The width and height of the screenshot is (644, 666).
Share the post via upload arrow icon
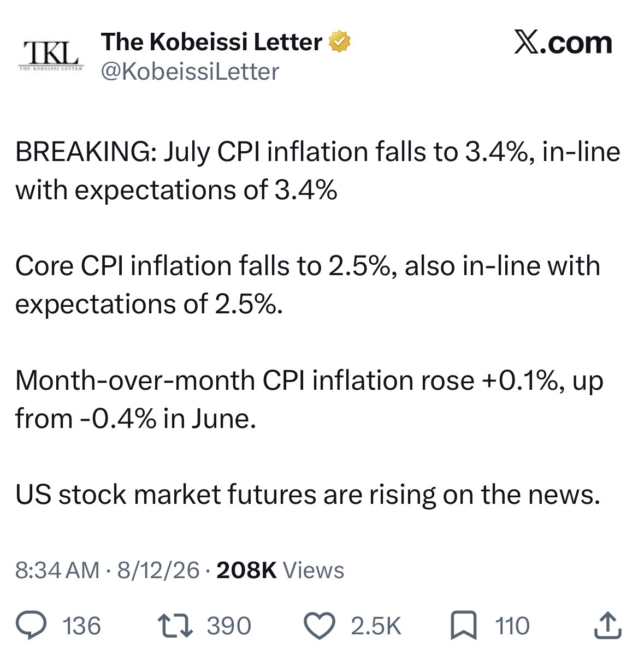coord(607,626)
